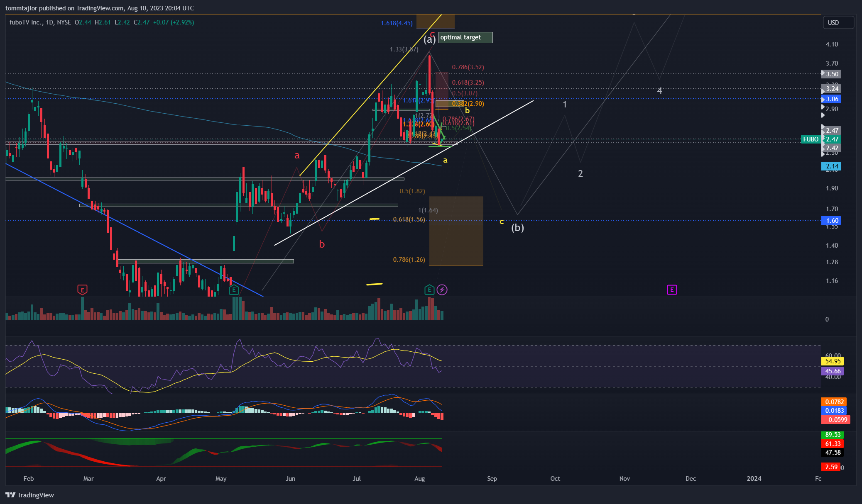Select the 0.618(1.56) Fibonacci label

coord(409,219)
